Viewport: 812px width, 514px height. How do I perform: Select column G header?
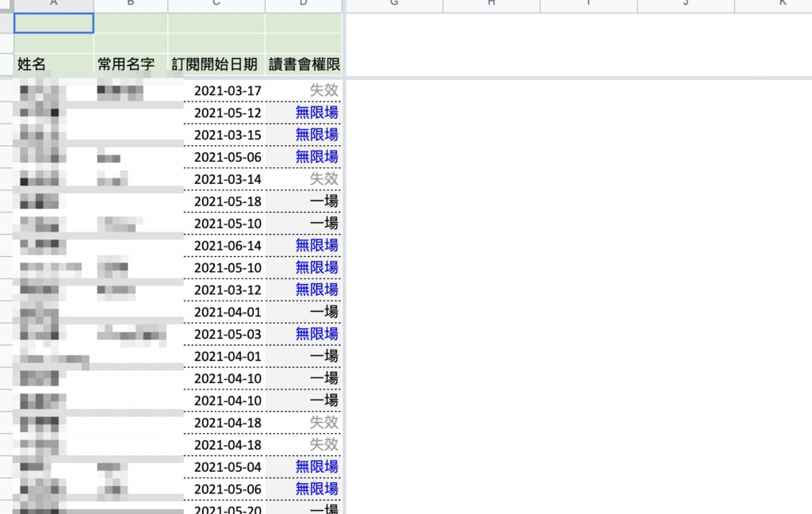point(394,4)
